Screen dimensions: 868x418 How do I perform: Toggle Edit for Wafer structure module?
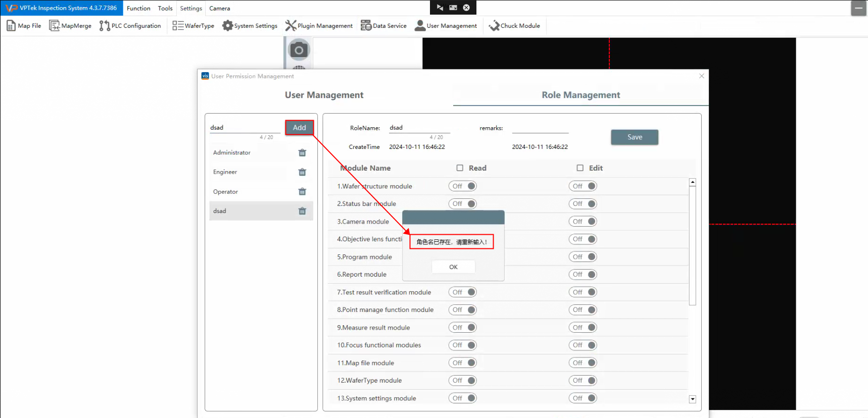pos(583,186)
